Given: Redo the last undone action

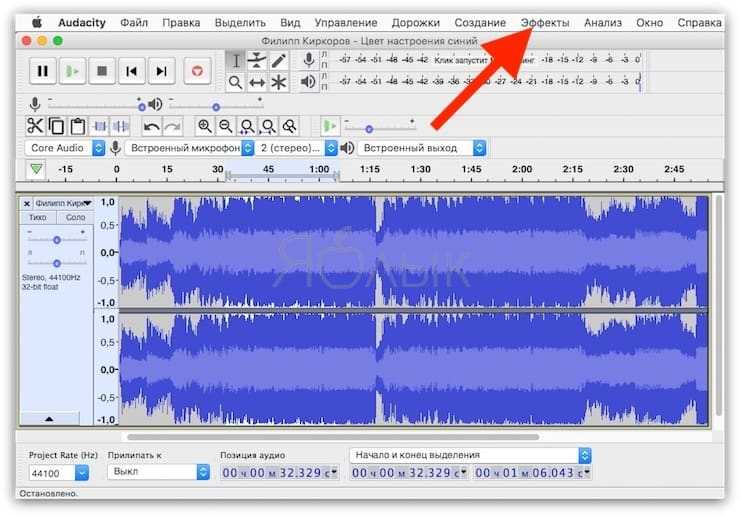Looking at the screenshot, I should click(x=173, y=127).
